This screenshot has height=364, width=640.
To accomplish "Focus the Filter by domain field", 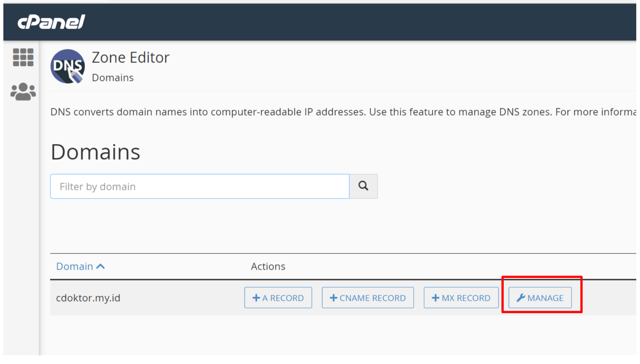I will [x=200, y=186].
